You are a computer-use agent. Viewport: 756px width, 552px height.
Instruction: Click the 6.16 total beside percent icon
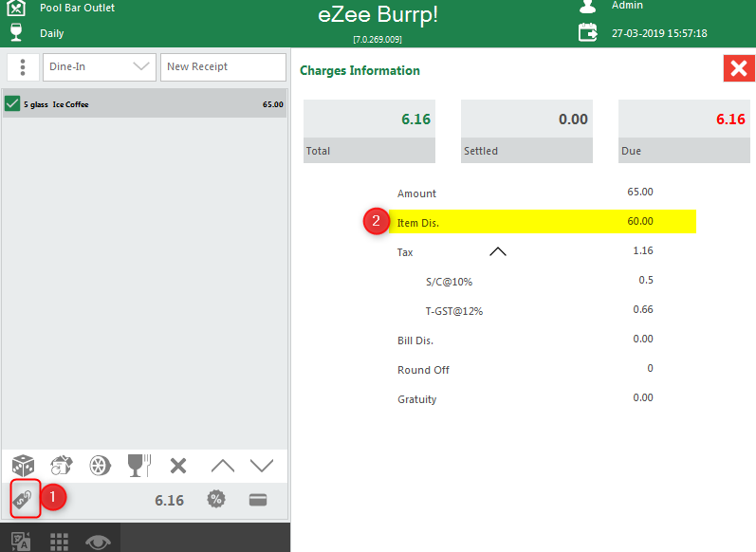pyautogui.click(x=169, y=501)
